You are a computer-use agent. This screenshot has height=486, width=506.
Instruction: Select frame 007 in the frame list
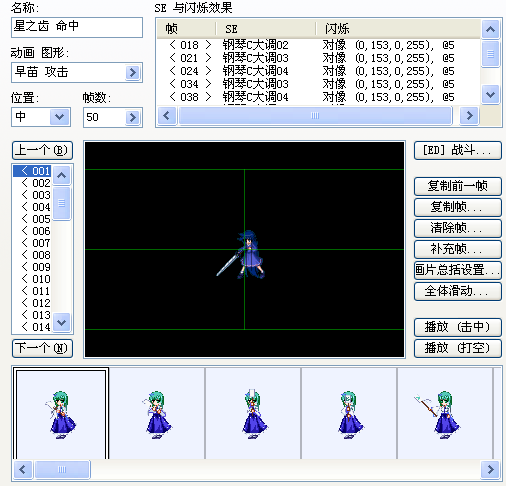(x=32, y=243)
